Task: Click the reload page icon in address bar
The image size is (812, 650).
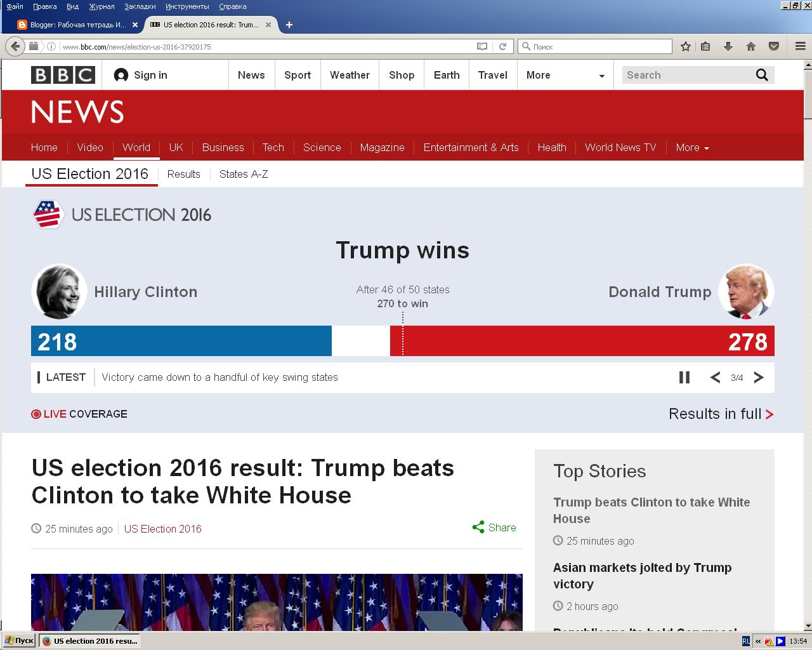Action: [x=502, y=46]
